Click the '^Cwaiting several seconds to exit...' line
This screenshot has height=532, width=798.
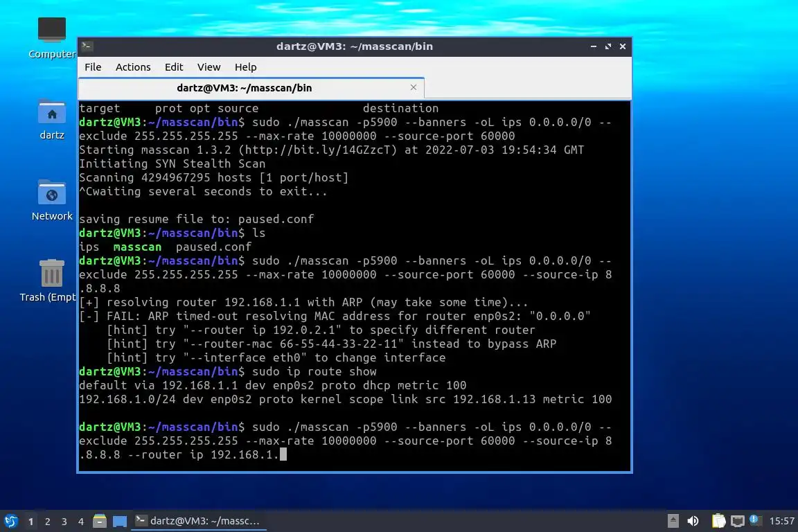[x=203, y=192]
